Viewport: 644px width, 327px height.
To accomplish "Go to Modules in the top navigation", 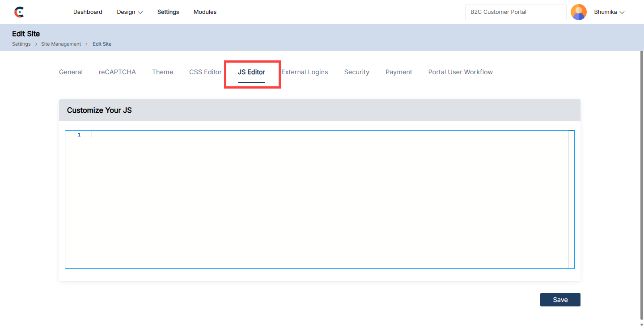I will [205, 12].
